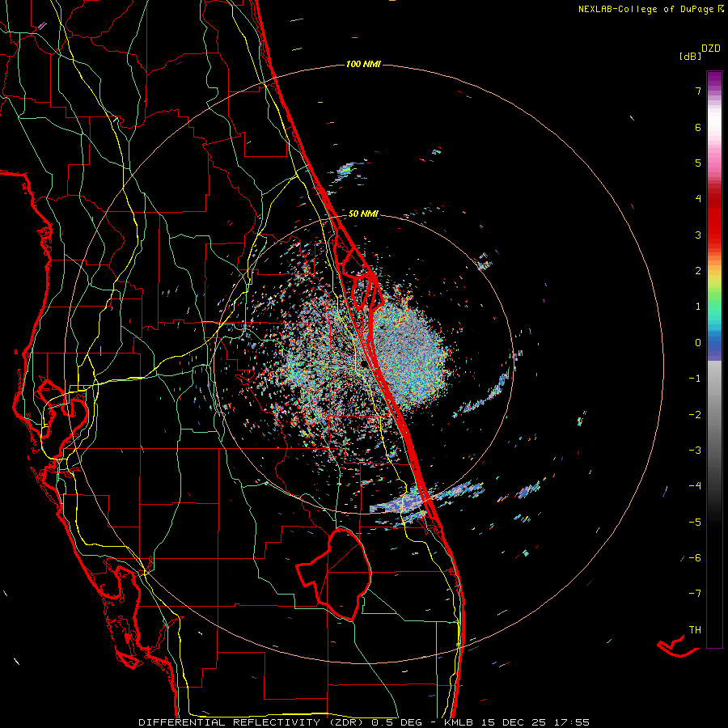Click the "-4" value on the color scale
This screenshot has height=728, width=728.
pyautogui.click(x=695, y=486)
